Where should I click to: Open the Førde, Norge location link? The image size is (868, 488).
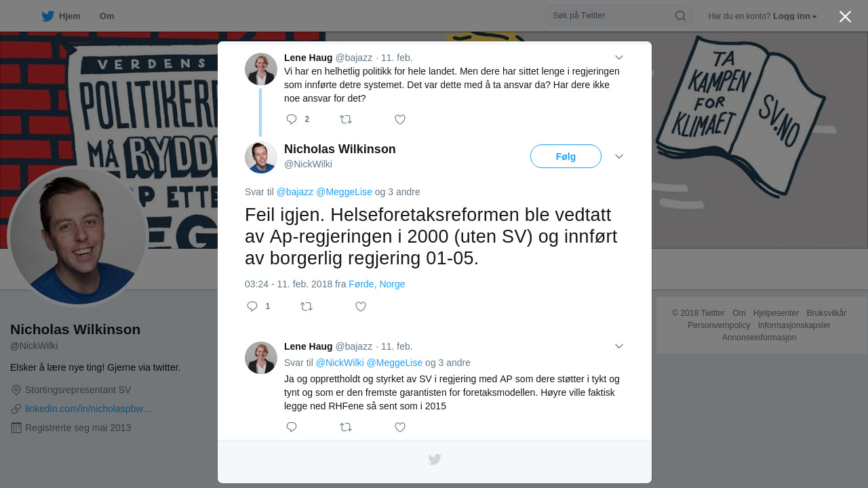(x=377, y=284)
